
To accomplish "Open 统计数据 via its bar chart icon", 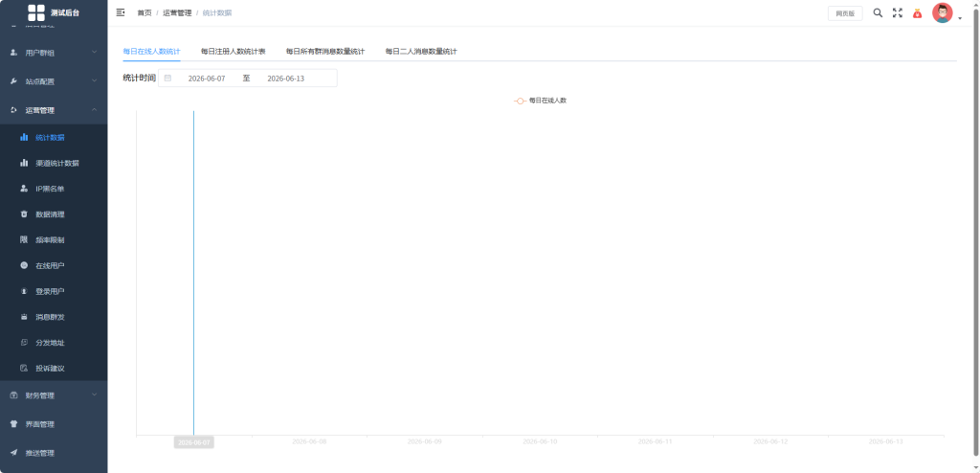I will (x=24, y=137).
